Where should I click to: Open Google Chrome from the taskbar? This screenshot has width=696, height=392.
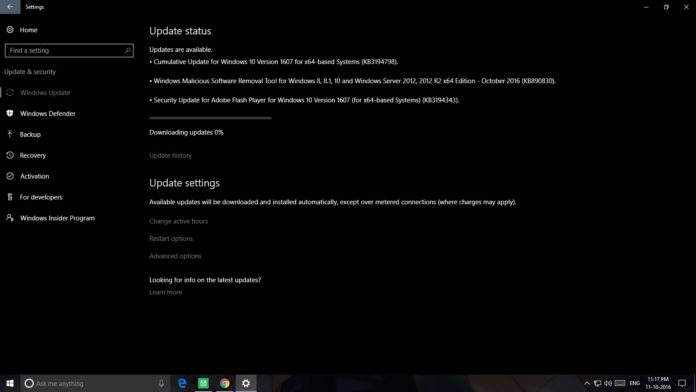pyautogui.click(x=225, y=383)
